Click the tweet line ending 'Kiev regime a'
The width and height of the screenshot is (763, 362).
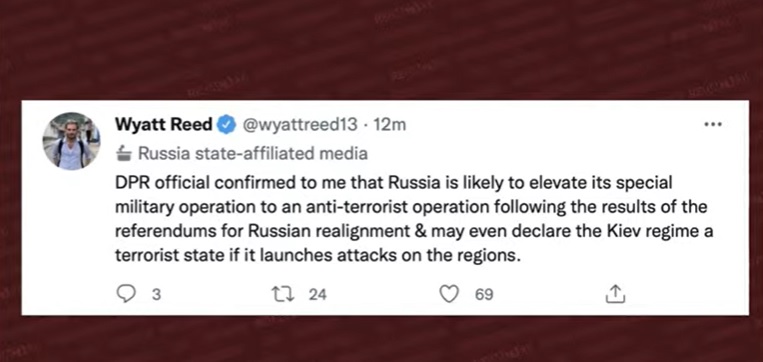[414, 231]
